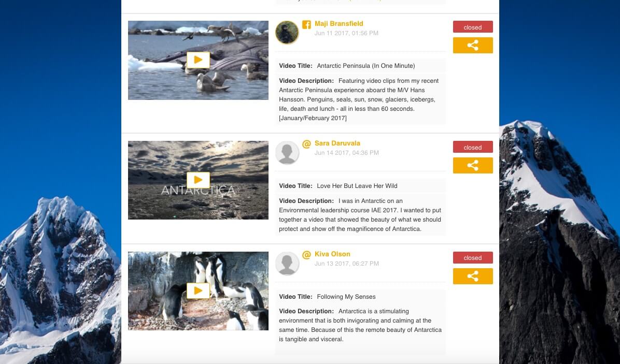
Task: Click Kiva Olson's avatar placeholder
Action: (287, 263)
